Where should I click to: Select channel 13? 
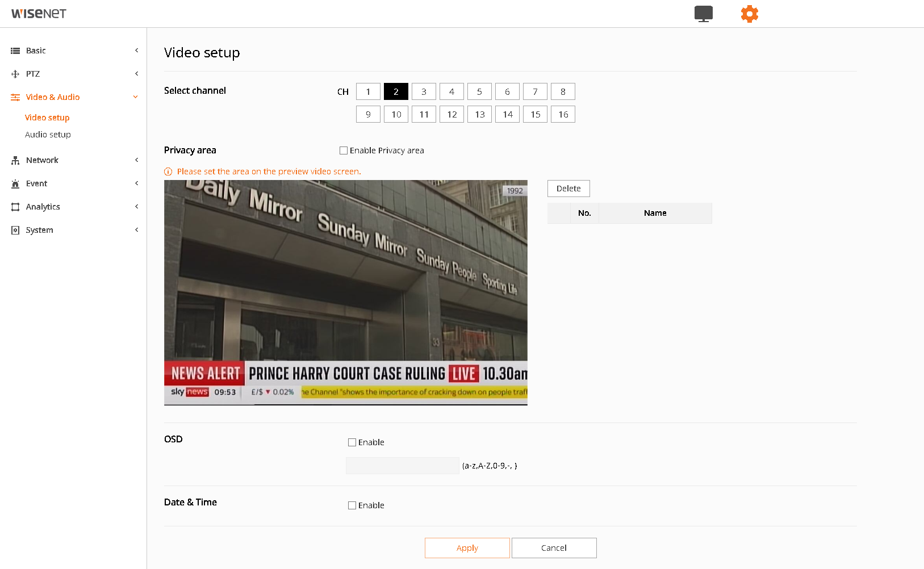479,114
